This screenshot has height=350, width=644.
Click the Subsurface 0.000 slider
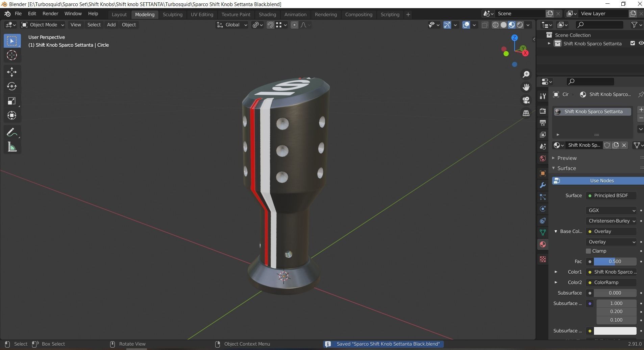coord(615,293)
